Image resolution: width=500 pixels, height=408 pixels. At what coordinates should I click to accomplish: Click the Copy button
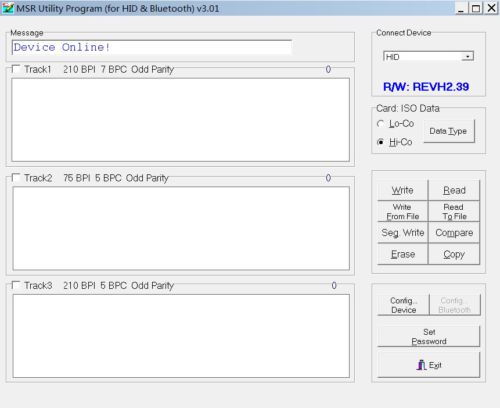point(454,254)
